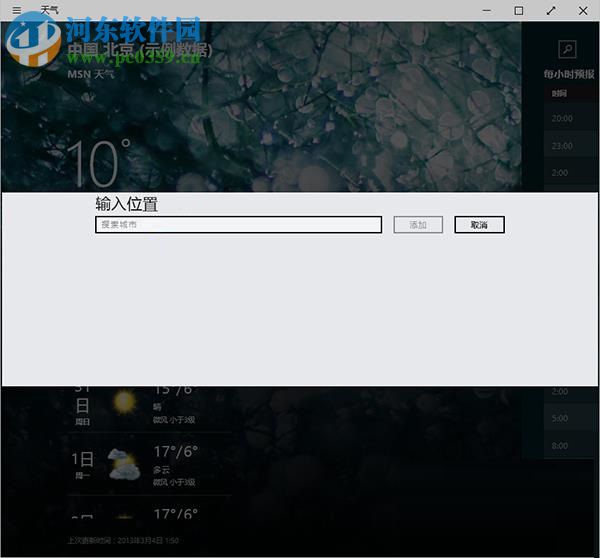Viewport: 600px width, 558px height.
Task: Click the MSN 天气 label
Action: 91,74
